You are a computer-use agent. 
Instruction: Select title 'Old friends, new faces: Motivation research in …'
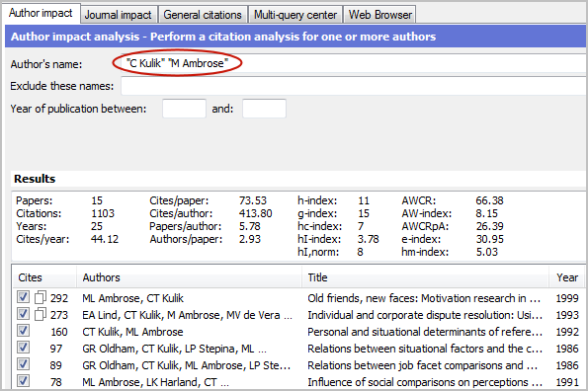pyautogui.click(x=424, y=298)
